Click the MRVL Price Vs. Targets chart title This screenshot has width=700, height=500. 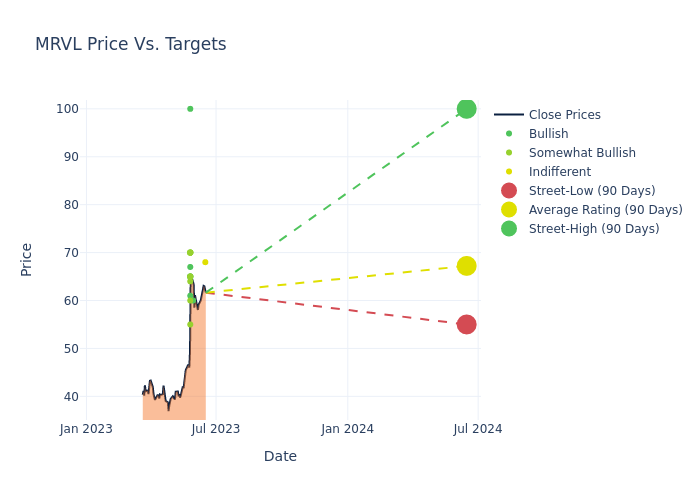coord(131,44)
